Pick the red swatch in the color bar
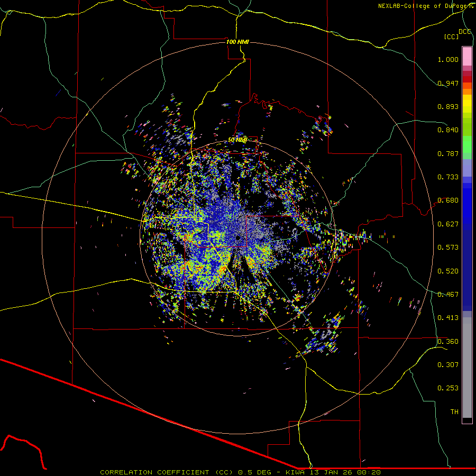The image size is (476, 476). (467, 79)
